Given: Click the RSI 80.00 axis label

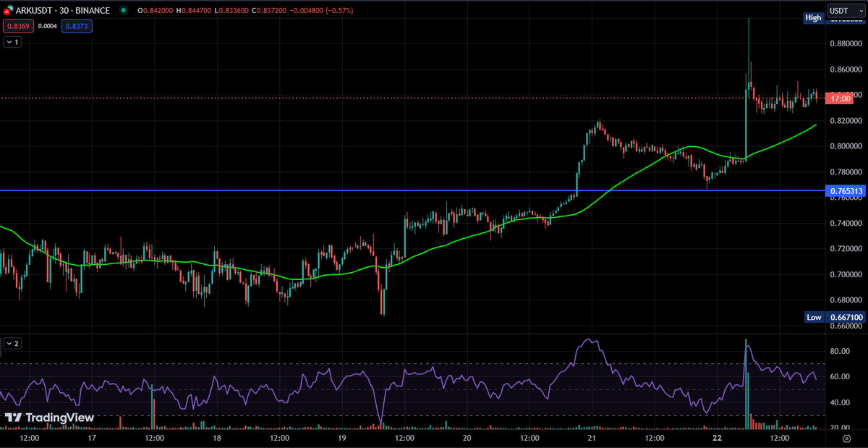Looking at the screenshot, I should coord(839,351).
